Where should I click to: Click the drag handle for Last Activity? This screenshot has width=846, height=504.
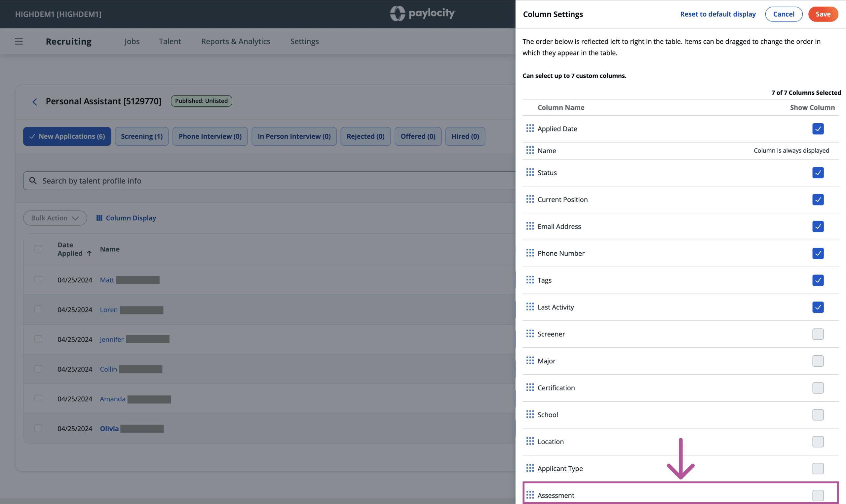[x=530, y=307]
